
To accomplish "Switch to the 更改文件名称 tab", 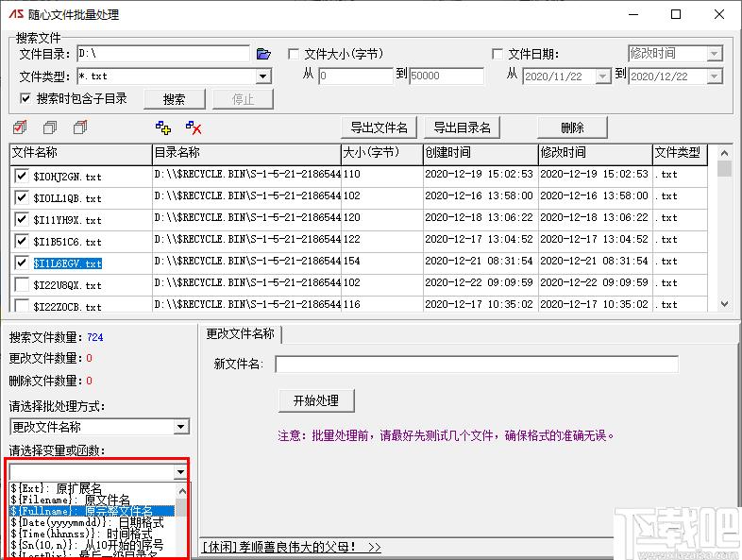I will click(241, 333).
